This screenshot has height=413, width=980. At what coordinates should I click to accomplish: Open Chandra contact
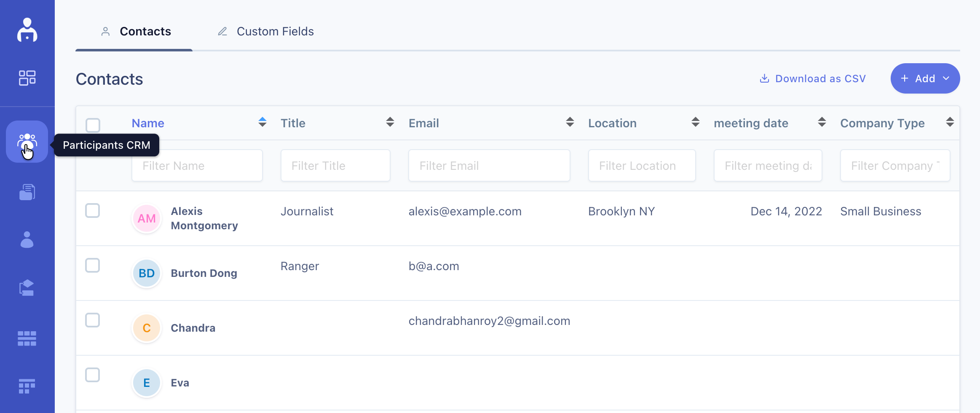click(x=193, y=328)
